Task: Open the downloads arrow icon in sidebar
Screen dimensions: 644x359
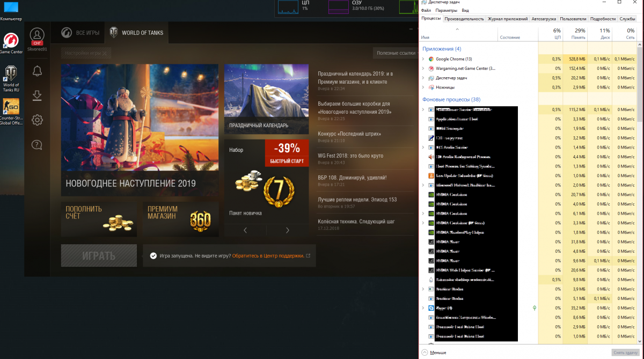Action: click(37, 96)
